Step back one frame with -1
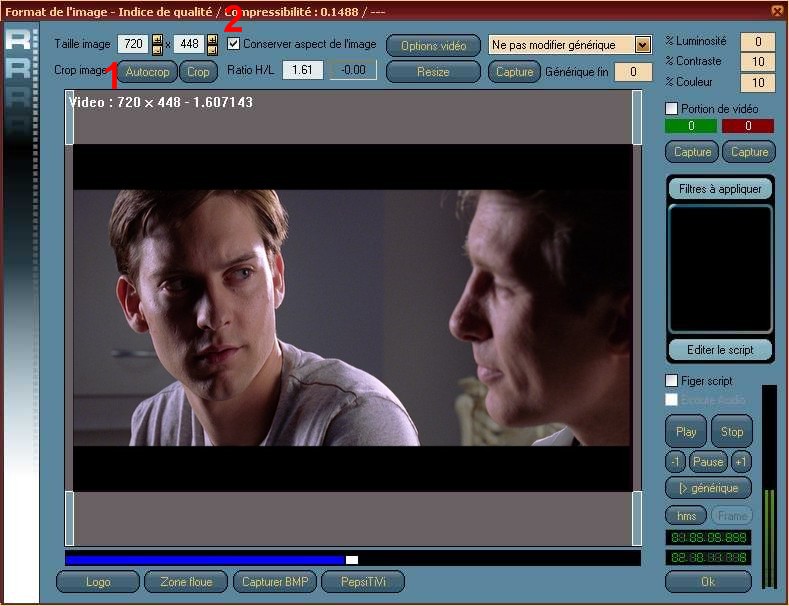This screenshot has height=606, width=789. coord(676,462)
